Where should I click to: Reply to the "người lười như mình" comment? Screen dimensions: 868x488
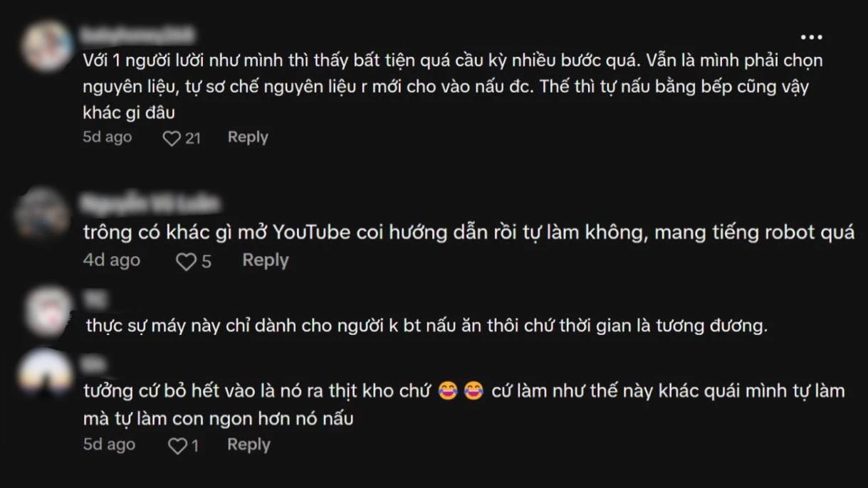(x=248, y=137)
